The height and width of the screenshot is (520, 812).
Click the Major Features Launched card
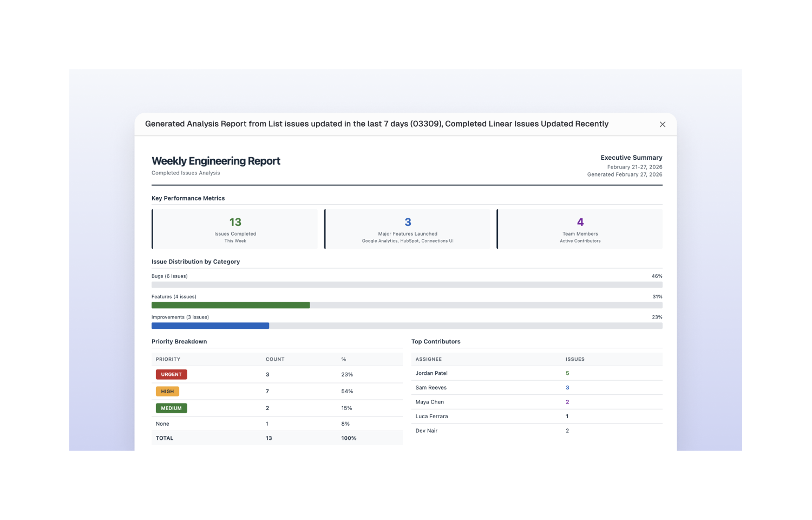[x=407, y=229]
